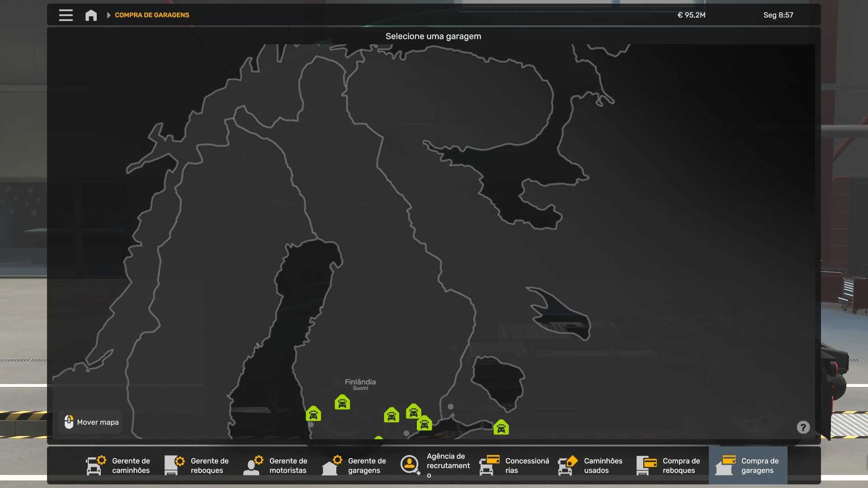
Task: Open Gerente de garagens
Action: [x=354, y=465]
